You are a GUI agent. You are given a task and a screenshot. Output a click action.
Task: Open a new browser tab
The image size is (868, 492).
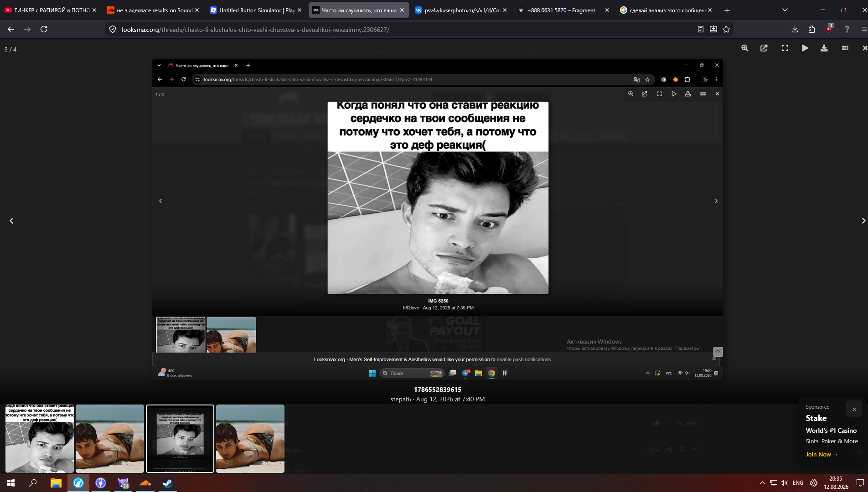pyautogui.click(x=727, y=10)
